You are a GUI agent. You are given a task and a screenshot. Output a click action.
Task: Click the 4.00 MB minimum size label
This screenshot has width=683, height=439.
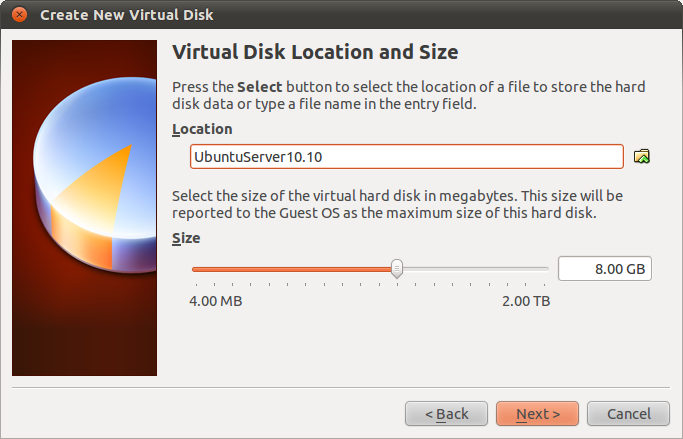pyautogui.click(x=215, y=300)
